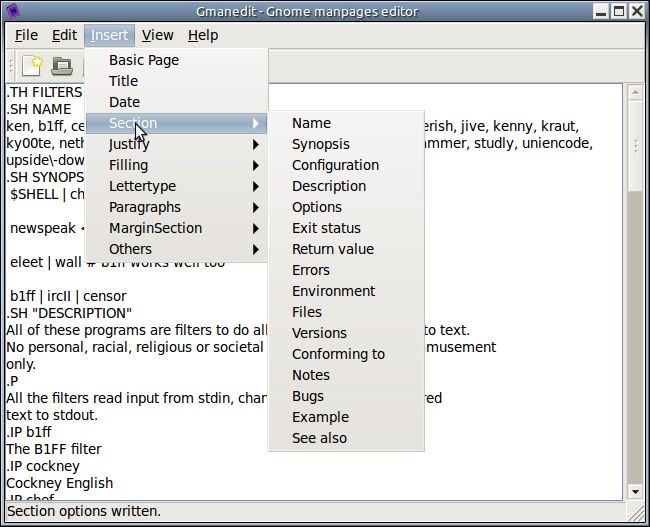
Task: Click the scrollbar up arrow
Action: point(635,92)
